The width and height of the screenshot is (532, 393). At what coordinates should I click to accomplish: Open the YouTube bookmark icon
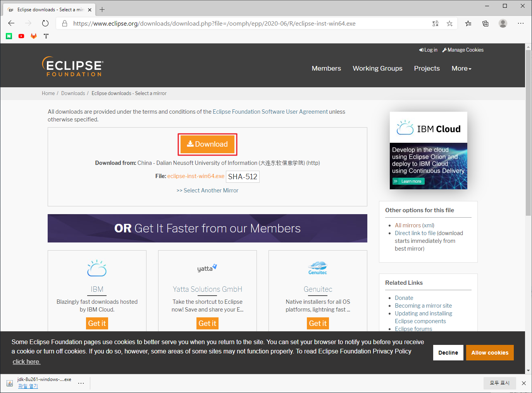coord(21,36)
